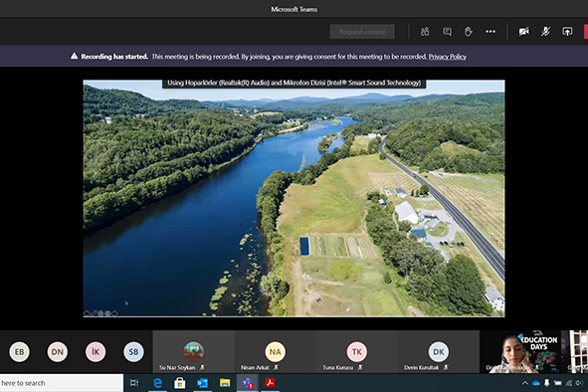Viewport: 588px width, 392px height.
Task: Click the DK avatar for Derin Kurultak
Action: click(x=439, y=352)
